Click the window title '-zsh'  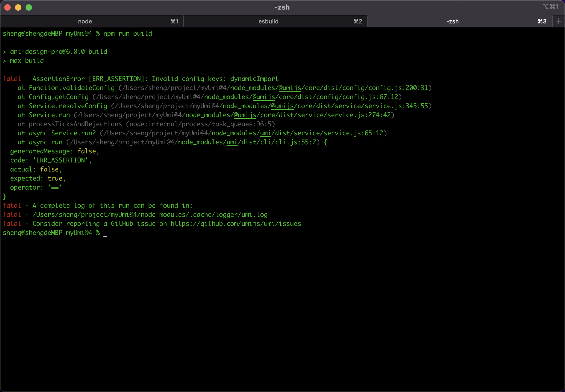pyautogui.click(x=282, y=7)
